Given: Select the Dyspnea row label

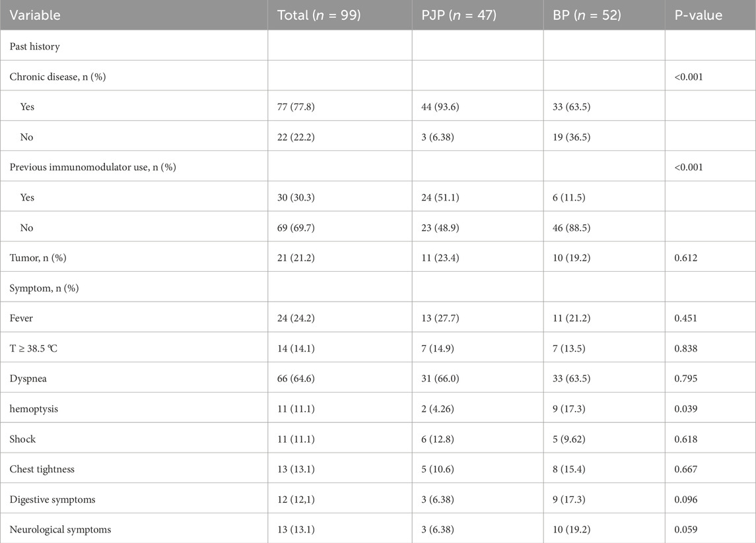Looking at the screenshot, I should point(26,379).
